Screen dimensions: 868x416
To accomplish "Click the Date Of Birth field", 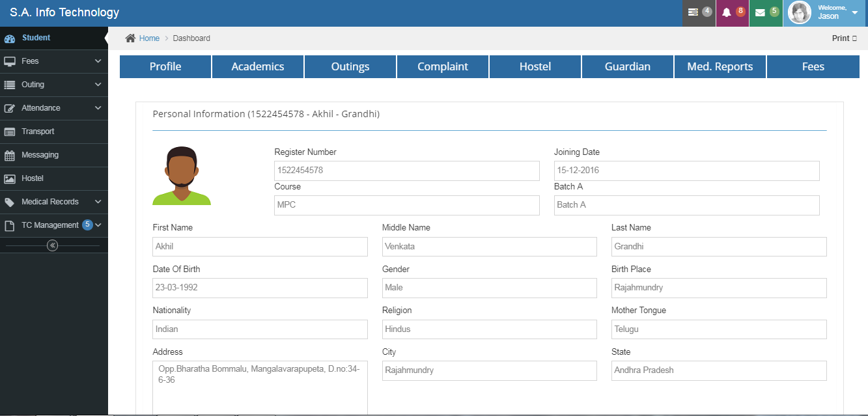I will click(x=260, y=288).
